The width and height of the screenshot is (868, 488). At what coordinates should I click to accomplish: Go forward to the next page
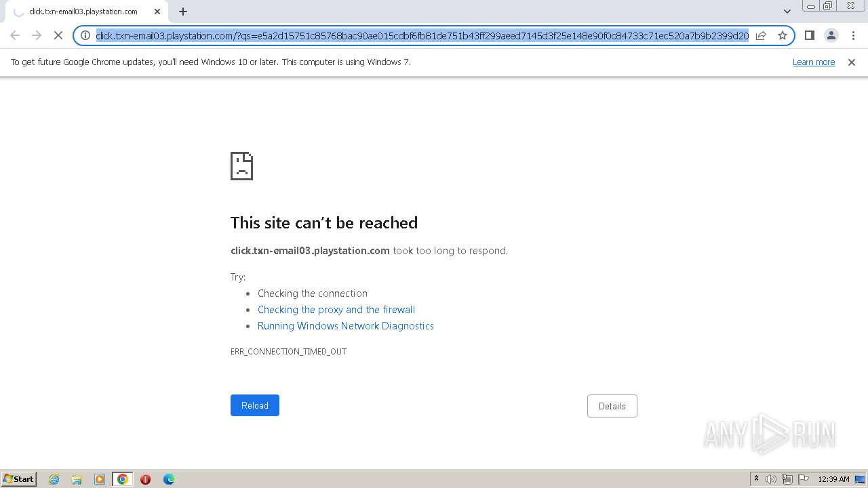pyautogui.click(x=37, y=35)
